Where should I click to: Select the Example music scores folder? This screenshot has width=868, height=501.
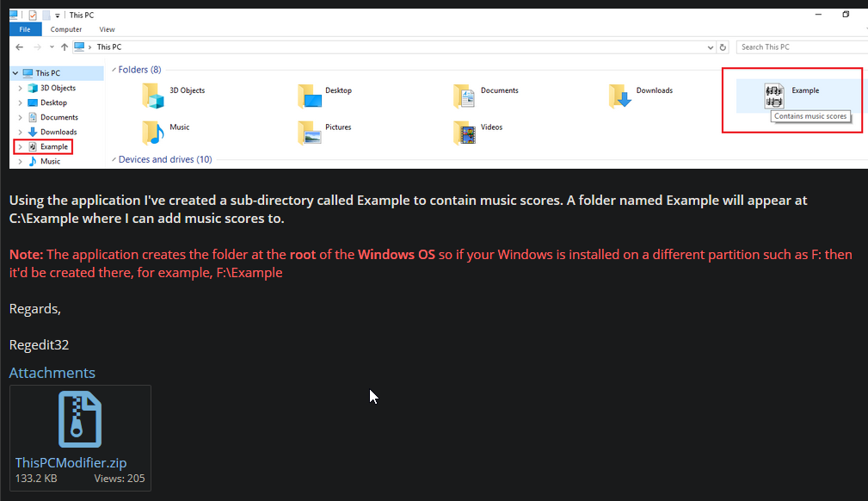click(775, 96)
